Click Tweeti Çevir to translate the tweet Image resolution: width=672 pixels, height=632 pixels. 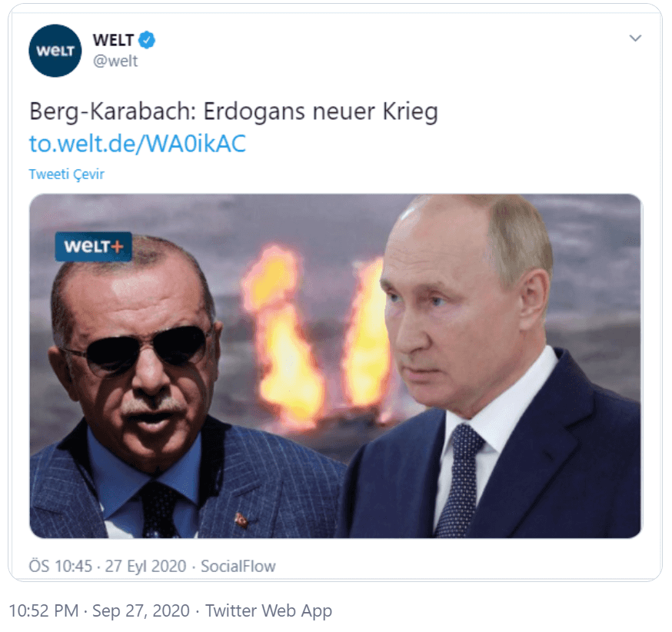pos(66,174)
